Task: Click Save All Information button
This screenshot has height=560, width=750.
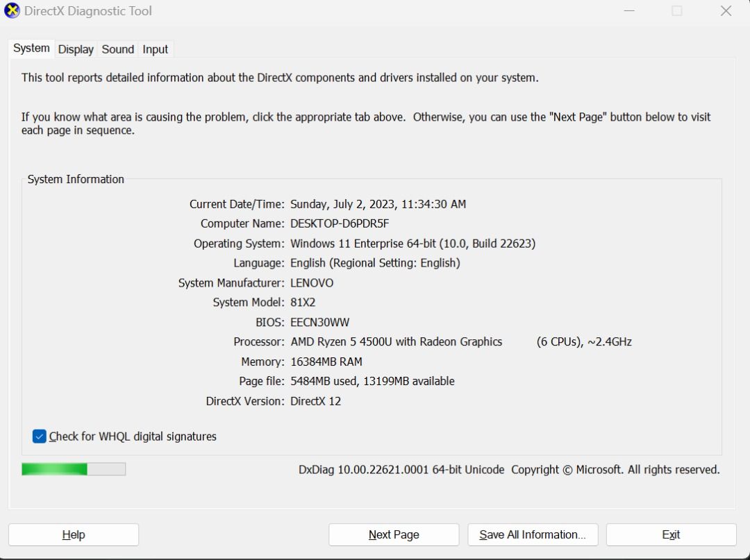Action: pos(533,534)
